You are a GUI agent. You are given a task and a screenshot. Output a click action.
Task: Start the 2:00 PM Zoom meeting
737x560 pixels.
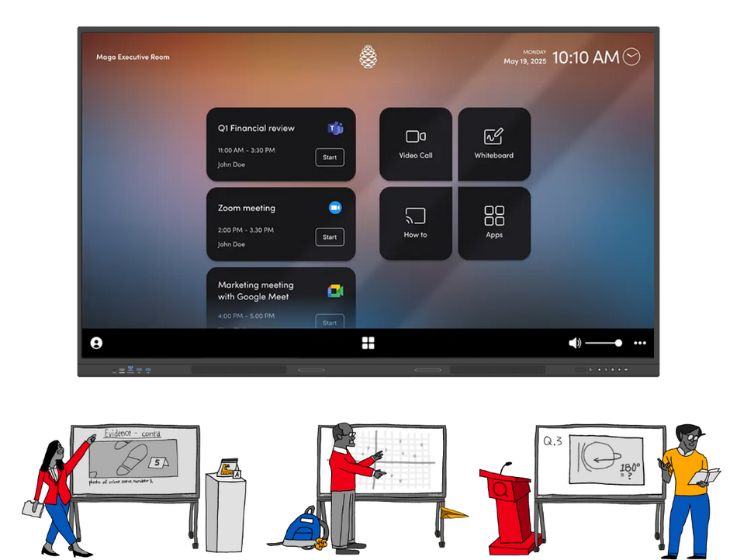(330, 237)
